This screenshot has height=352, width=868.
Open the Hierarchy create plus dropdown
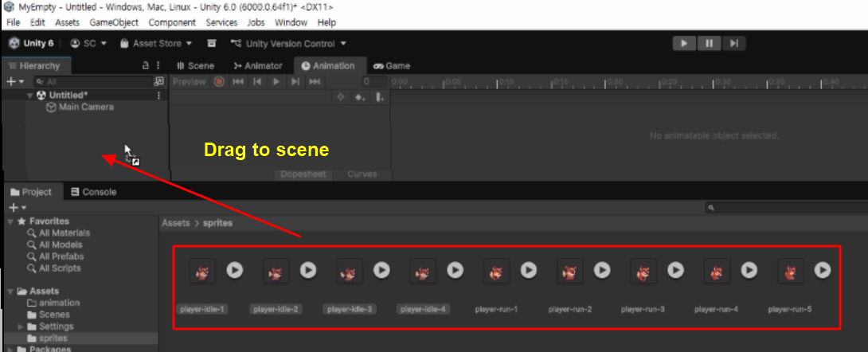pos(14,81)
